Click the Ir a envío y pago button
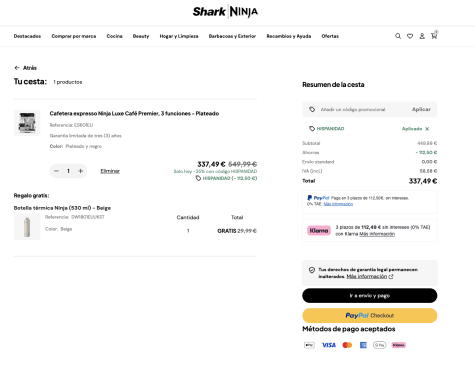This screenshot has height=371, width=475. point(370,296)
